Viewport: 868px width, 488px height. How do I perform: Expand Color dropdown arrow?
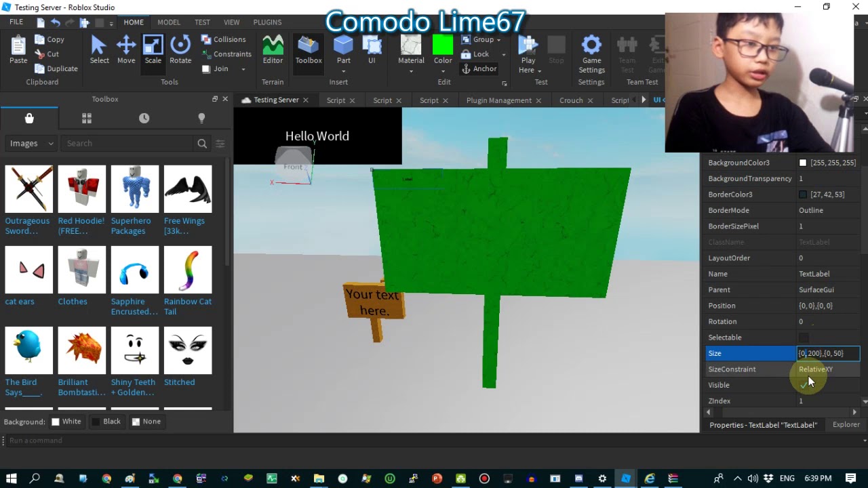[443, 71]
